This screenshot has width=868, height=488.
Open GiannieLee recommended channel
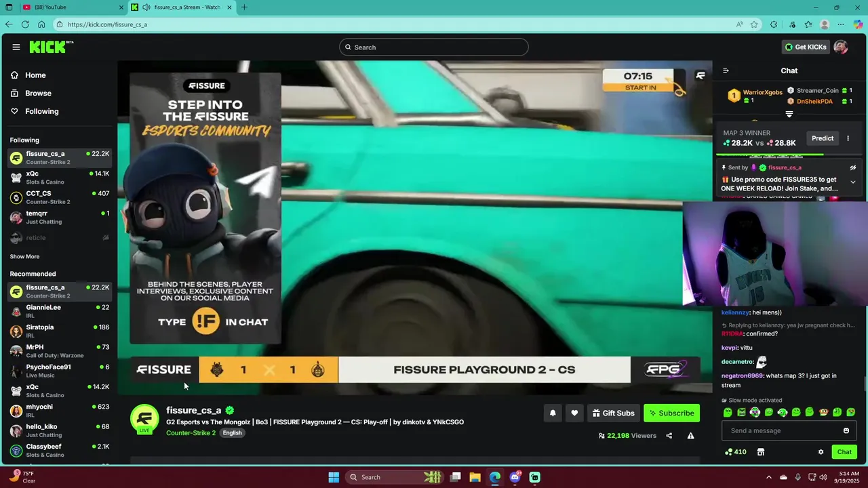(60, 311)
